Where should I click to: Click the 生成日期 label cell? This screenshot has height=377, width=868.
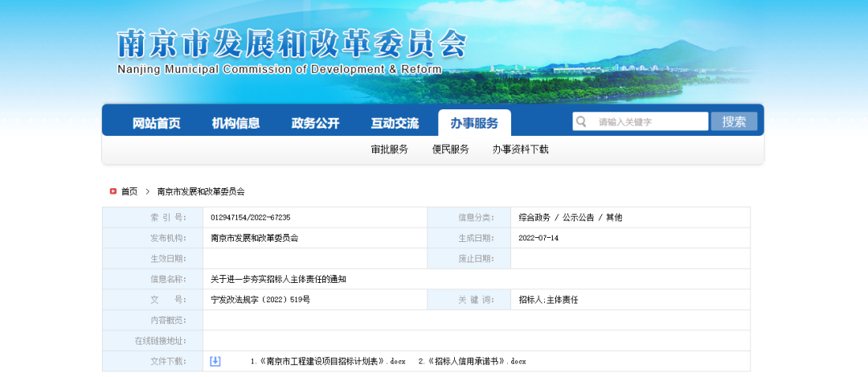(x=469, y=238)
